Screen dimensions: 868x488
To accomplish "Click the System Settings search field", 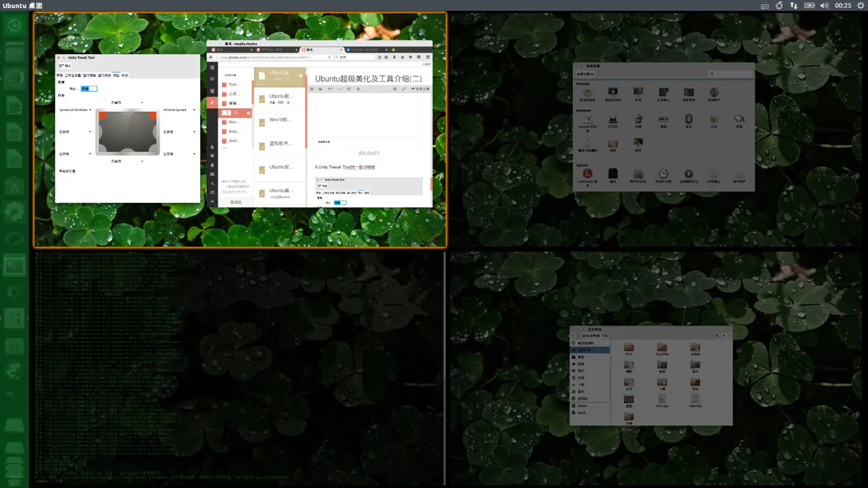I will coord(731,74).
